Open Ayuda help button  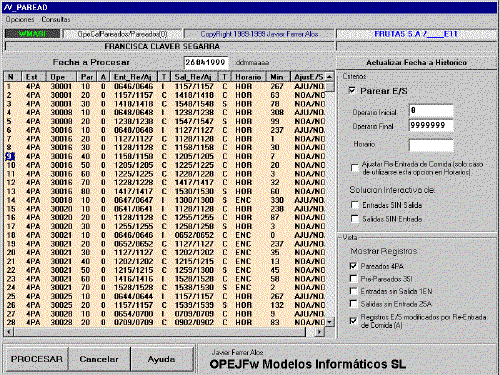coord(162,359)
